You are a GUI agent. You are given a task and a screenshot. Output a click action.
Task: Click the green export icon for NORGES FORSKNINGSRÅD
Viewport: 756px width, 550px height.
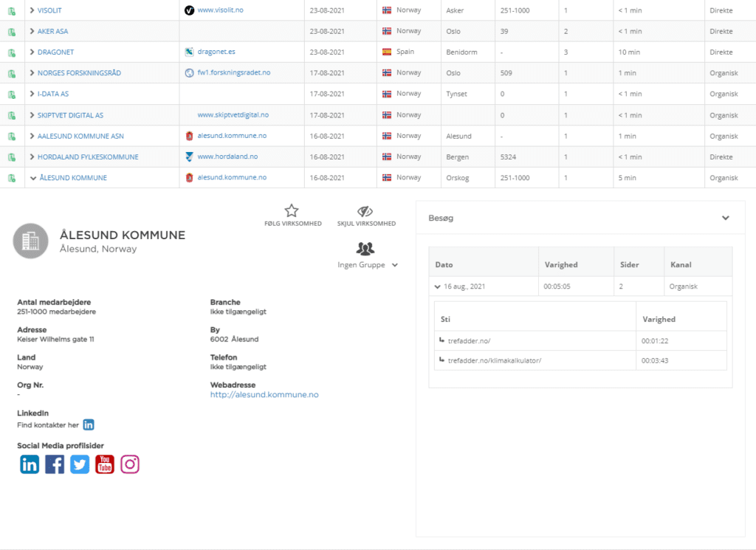coord(12,74)
